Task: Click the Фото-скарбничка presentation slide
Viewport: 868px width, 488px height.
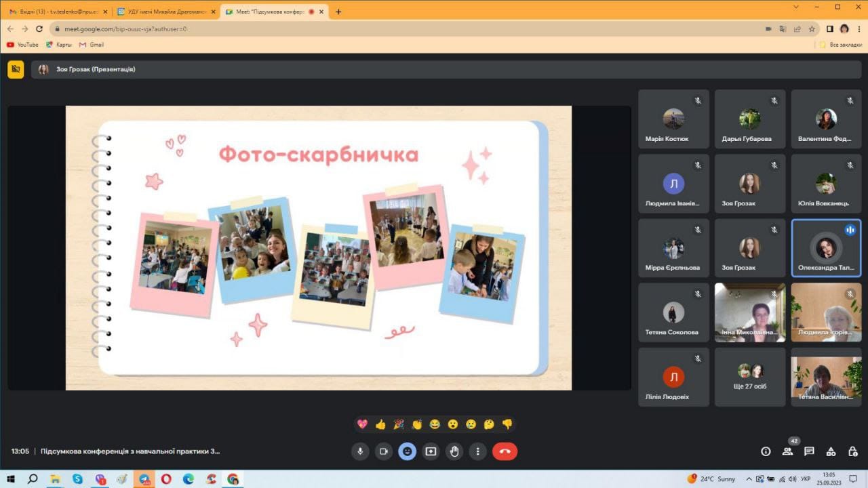Action: (319, 248)
